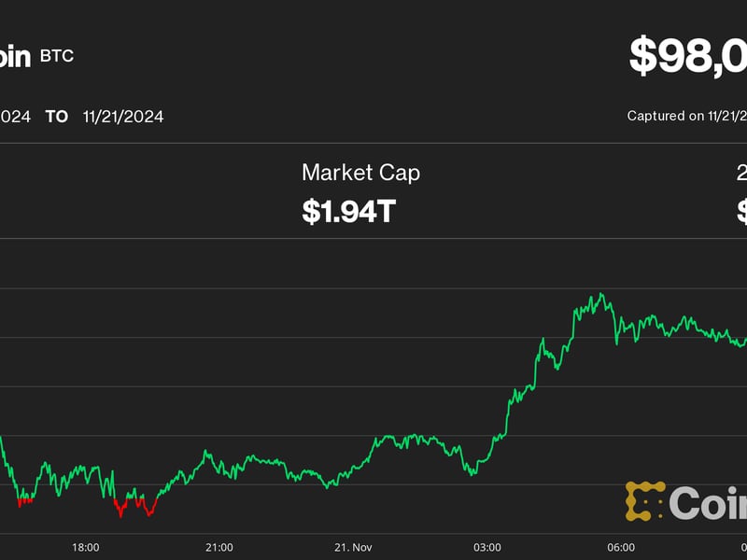Click the 21:00 time axis label
This screenshot has width=747, height=560.
(x=218, y=547)
